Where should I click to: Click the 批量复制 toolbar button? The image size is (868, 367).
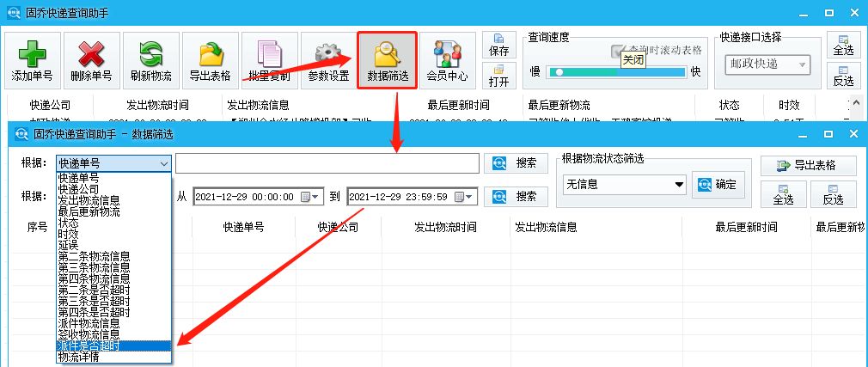(x=269, y=60)
